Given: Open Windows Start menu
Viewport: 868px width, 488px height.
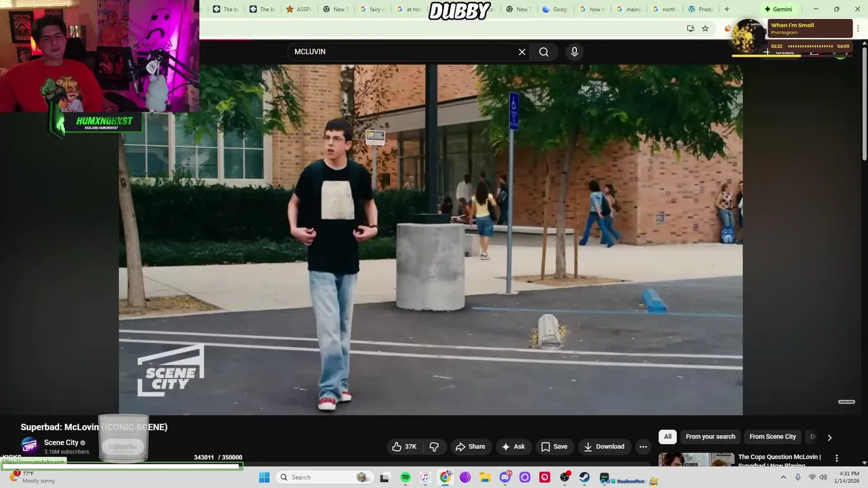Looking at the screenshot, I should (264, 477).
